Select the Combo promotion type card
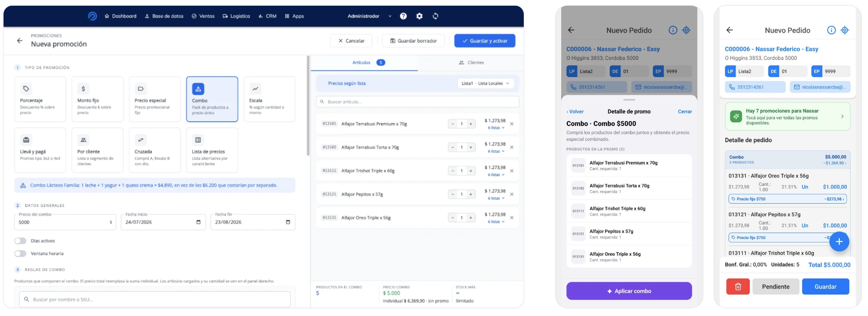Image resolution: width=868 pixels, height=316 pixels. 212,99
